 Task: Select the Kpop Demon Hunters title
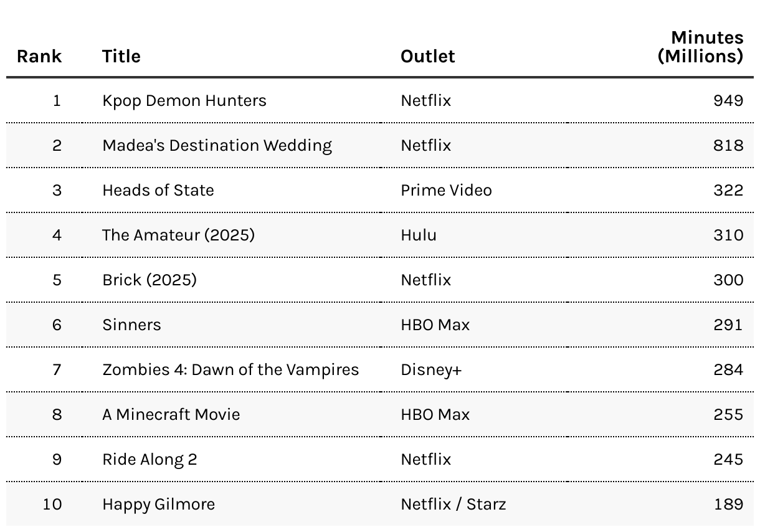click(x=184, y=101)
